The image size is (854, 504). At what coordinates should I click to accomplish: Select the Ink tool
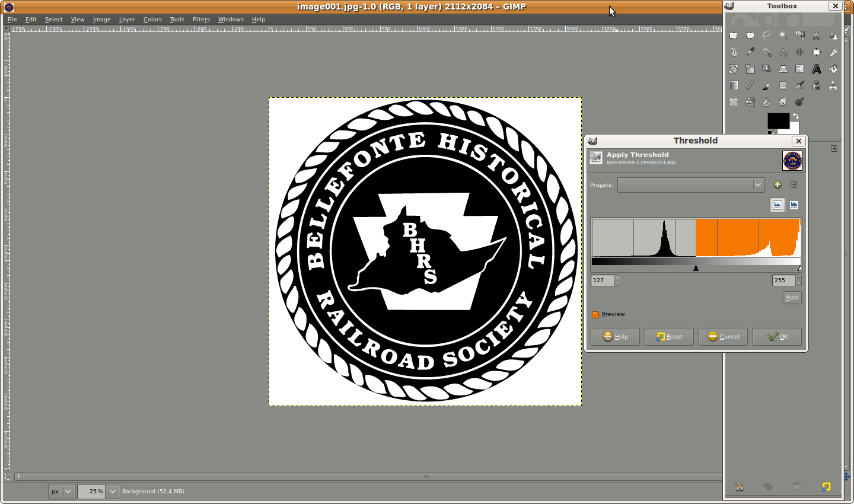pyautogui.click(x=817, y=85)
